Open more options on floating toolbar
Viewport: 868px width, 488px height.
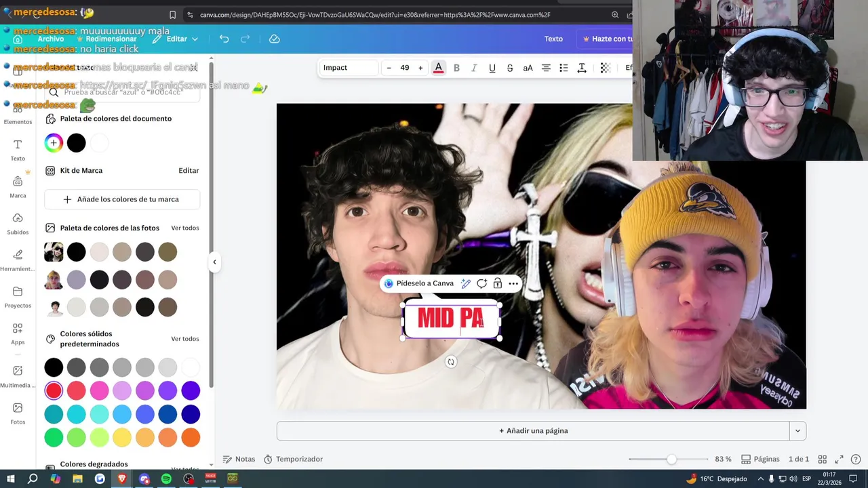(x=513, y=283)
